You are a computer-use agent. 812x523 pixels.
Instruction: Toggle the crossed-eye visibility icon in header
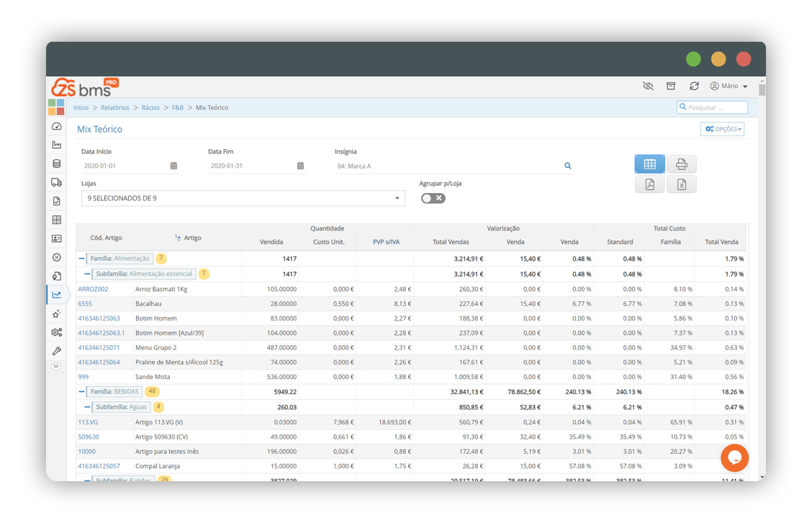pos(648,86)
